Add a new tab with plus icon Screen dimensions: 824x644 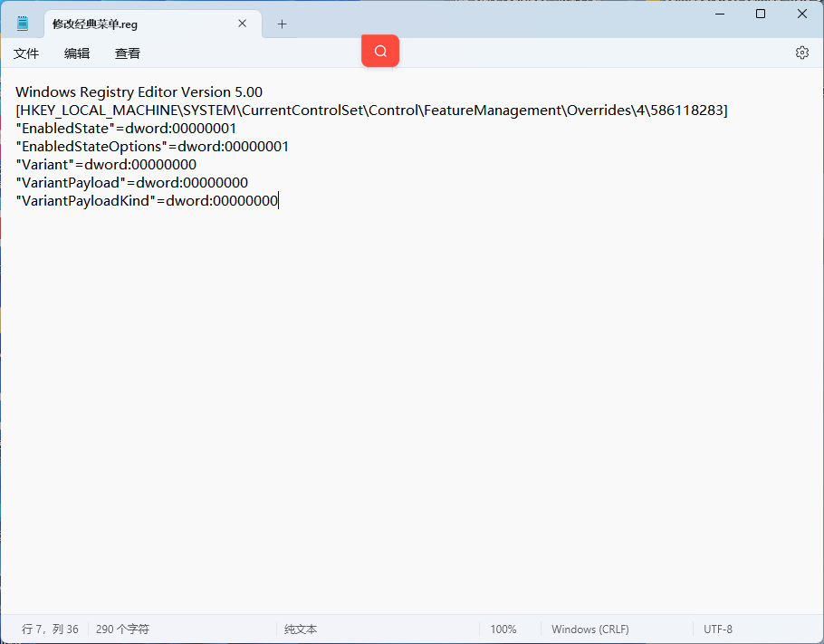283,24
